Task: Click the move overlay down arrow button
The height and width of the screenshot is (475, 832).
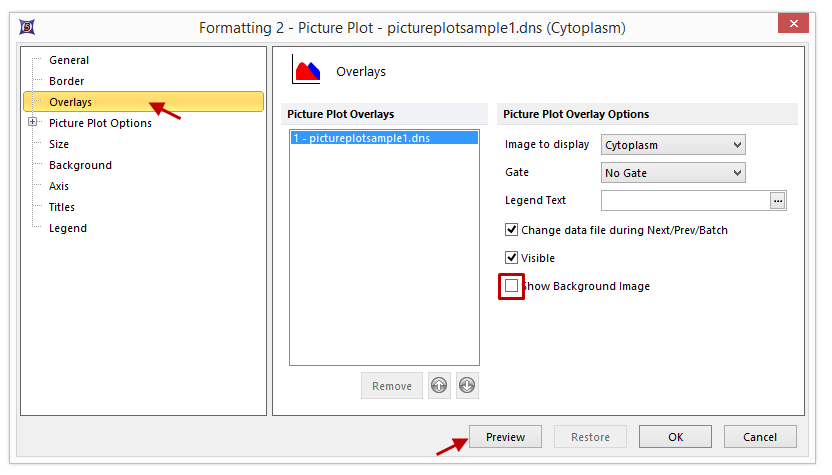Action: click(467, 386)
